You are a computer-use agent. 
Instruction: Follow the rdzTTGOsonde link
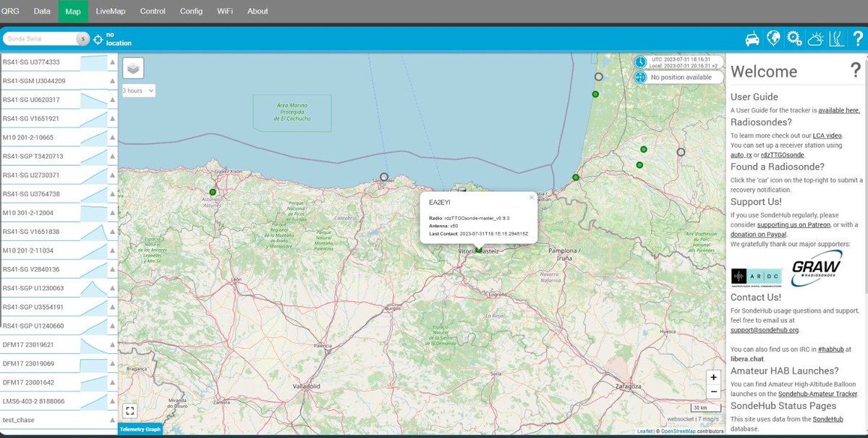coord(782,155)
